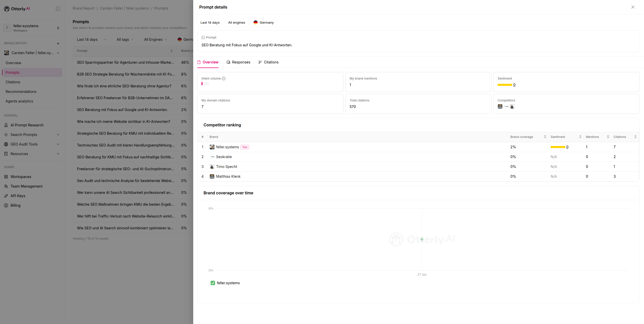Open the All Engines filter dropdown

coord(155,40)
